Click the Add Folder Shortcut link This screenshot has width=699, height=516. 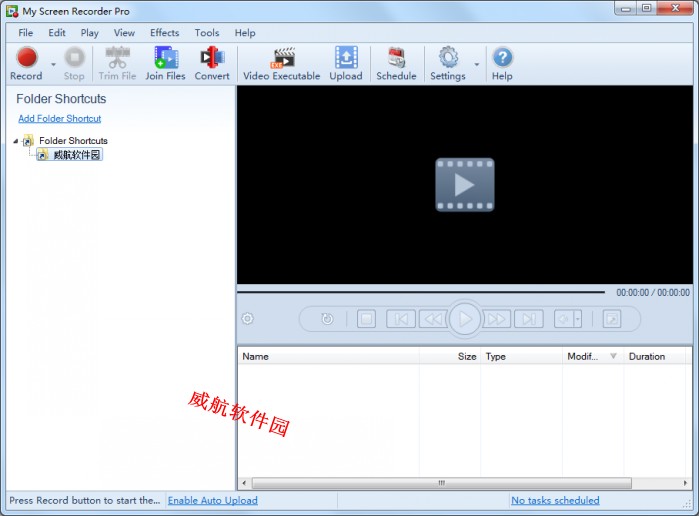(60, 118)
